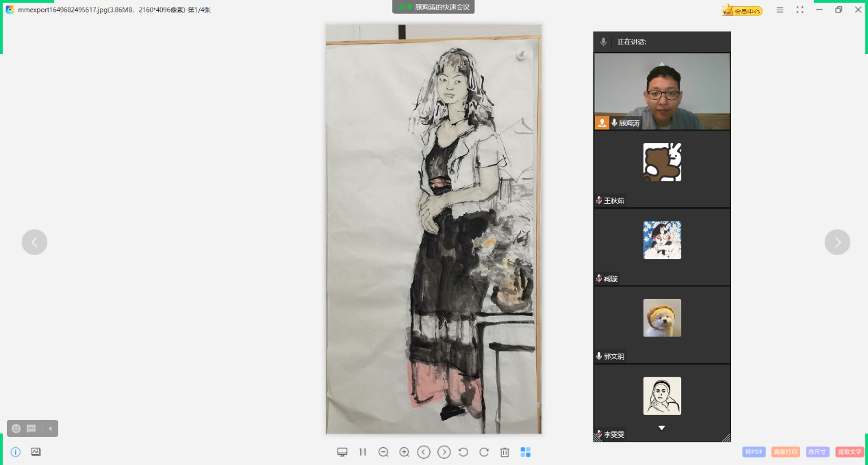The width and height of the screenshot is (868, 465).
Task: Open the chat message bubble icon
Action: [31, 429]
